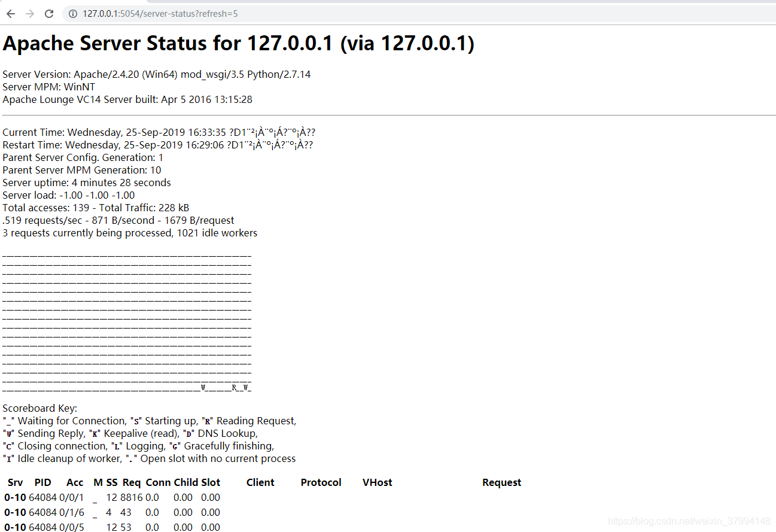
Task: Click the R reading-request marker in the scoreboard
Action: point(234,387)
